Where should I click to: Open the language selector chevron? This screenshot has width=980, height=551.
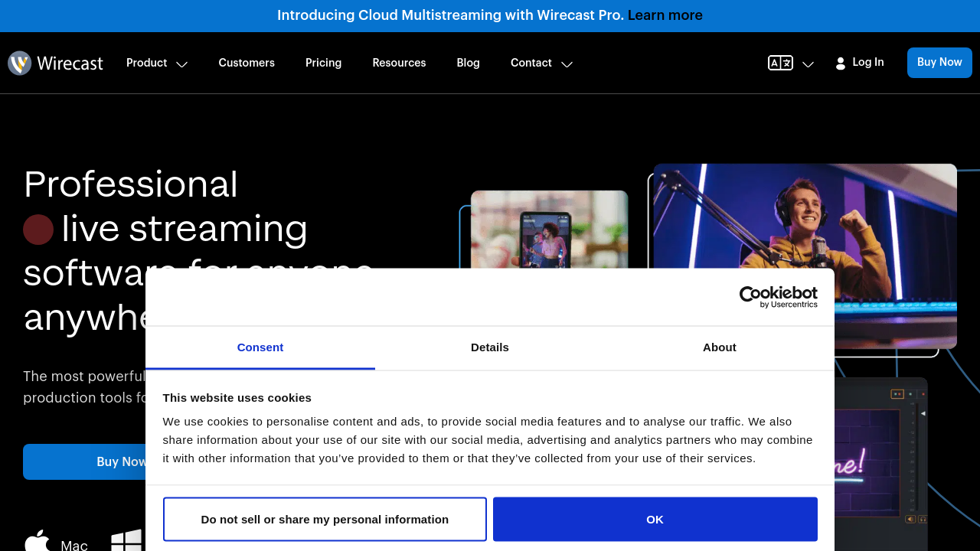808,64
